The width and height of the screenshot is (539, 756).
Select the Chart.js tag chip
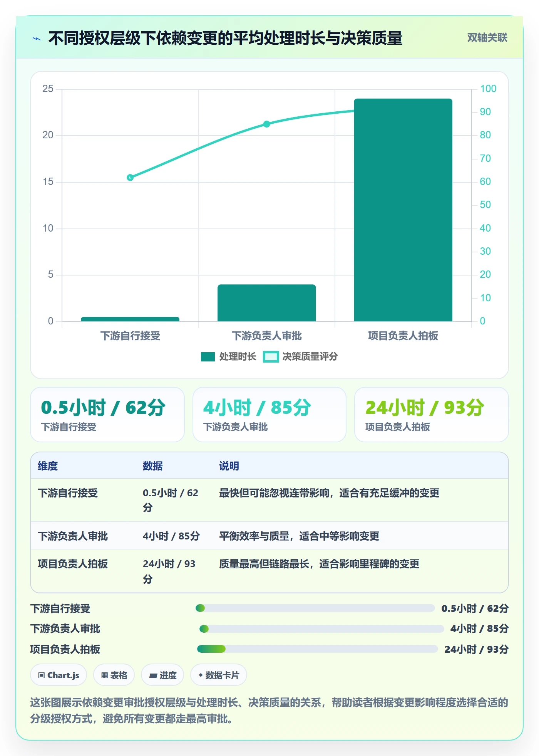point(59,675)
